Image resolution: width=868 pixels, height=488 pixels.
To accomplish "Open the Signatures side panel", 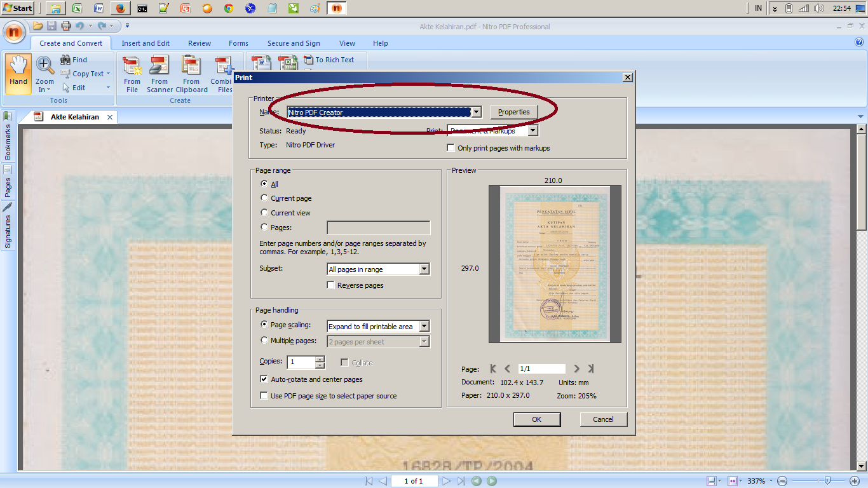I will [x=8, y=226].
